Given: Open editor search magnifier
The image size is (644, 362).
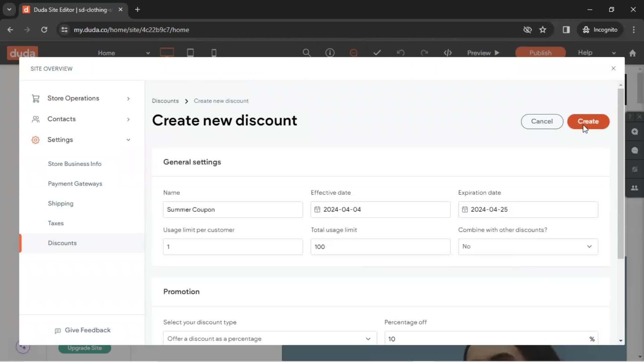Looking at the screenshot, I should (x=306, y=53).
